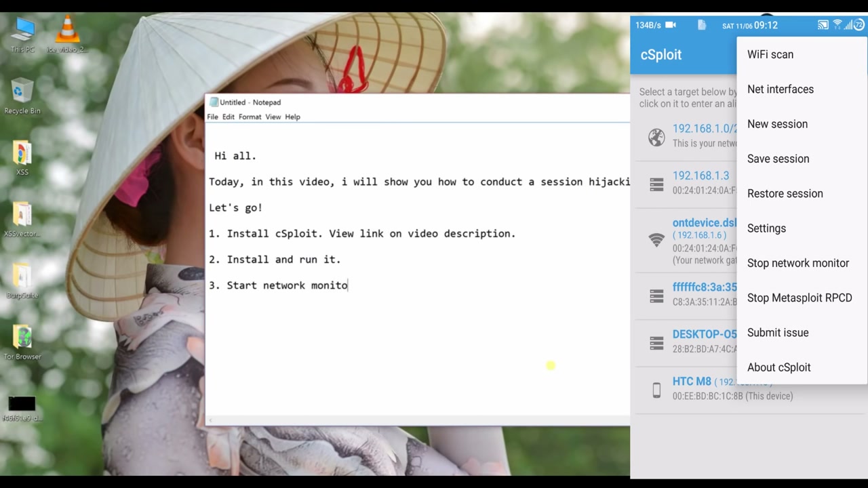Click the host icon beside fffffc8:3a:35
Image resolution: width=868 pixels, height=488 pixels.
coord(656,296)
